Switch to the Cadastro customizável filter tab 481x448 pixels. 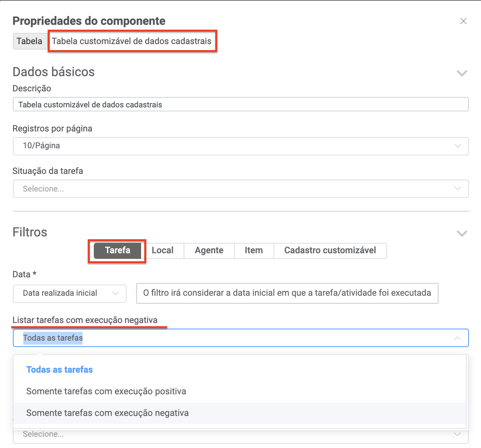[330, 250]
